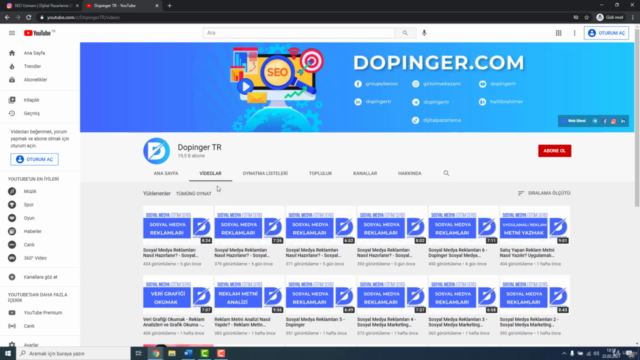
Task: Click the YouTube search input field
Action: (299, 33)
